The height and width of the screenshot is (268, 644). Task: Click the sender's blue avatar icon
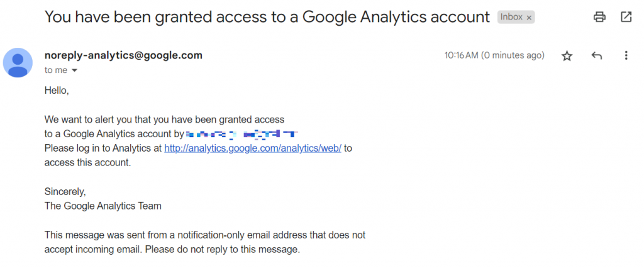pyautogui.click(x=18, y=62)
